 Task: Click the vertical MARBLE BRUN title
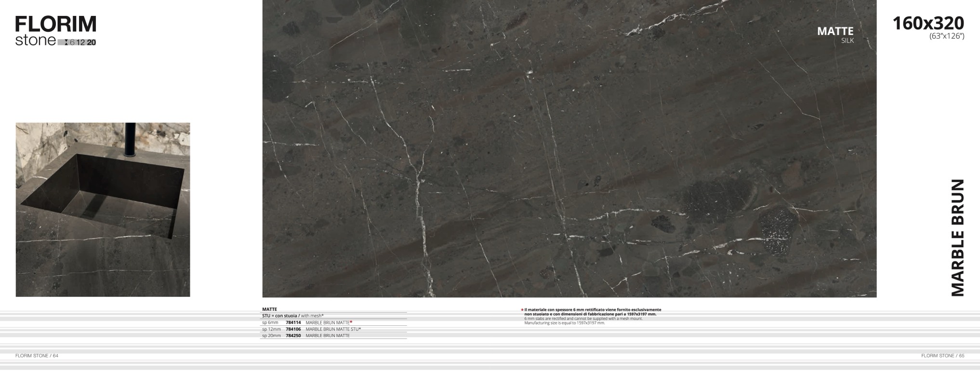tap(957, 237)
